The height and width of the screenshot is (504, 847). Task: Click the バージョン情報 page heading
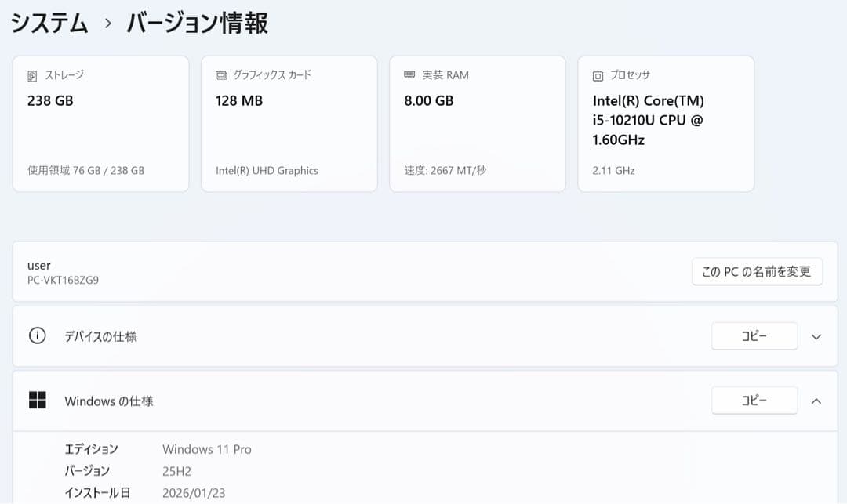[197, 24]
